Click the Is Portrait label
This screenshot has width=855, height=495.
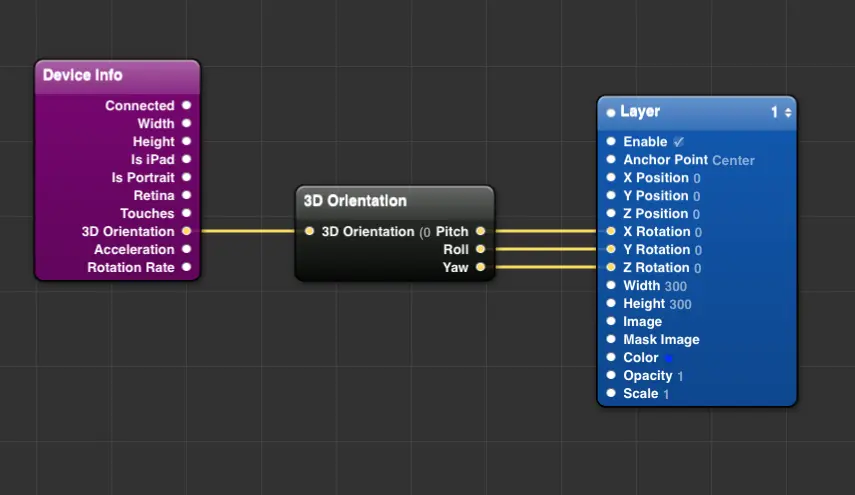click(143, 177)
